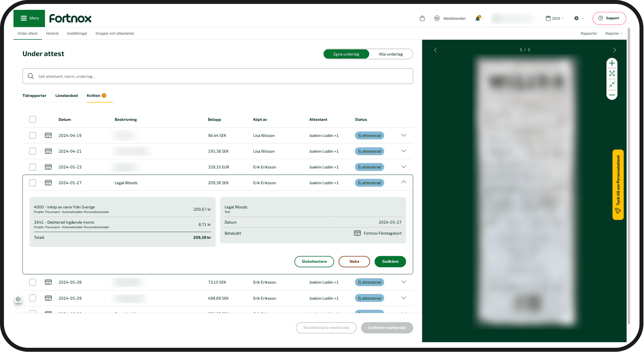Switch to Alla underlag view
Image resolution: width=644 pixels, height=352 pixels.
[390, 54]
